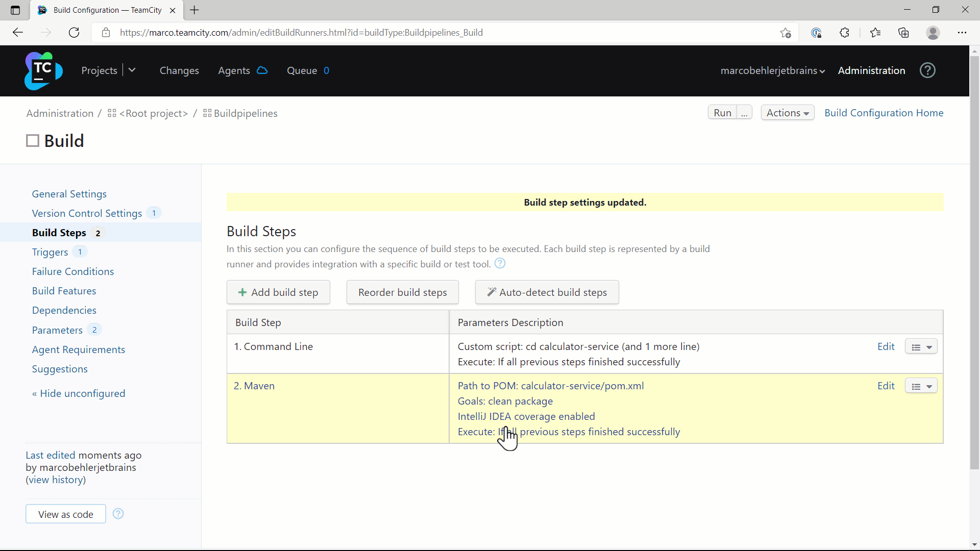Click the help question mark icon
The image size is (980, 551).
point(927,70)
